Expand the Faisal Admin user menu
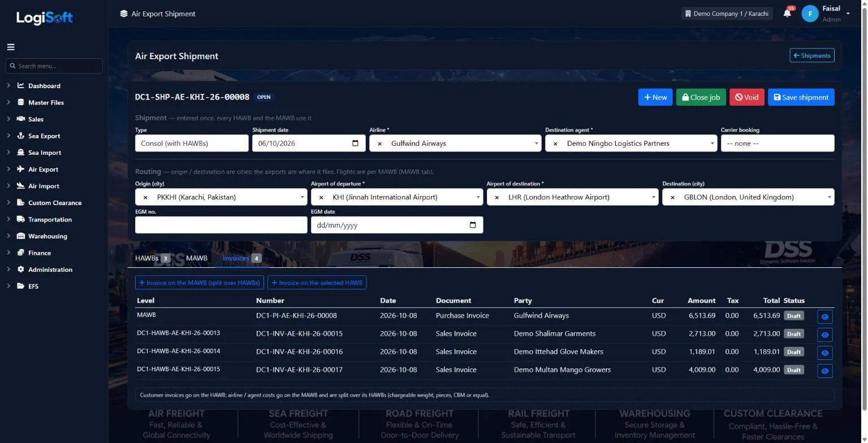The height and width of the screenshot is (443, 868). (826, 14)
